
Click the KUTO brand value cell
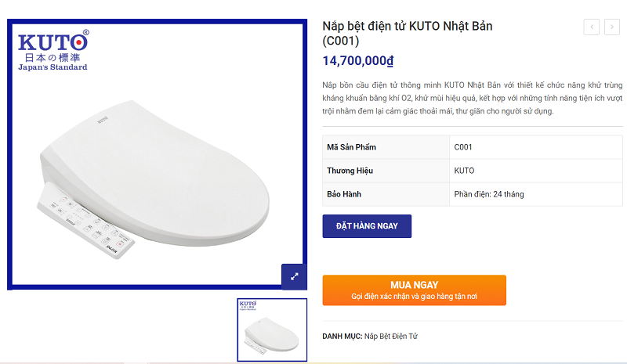[x=464, y=171]
